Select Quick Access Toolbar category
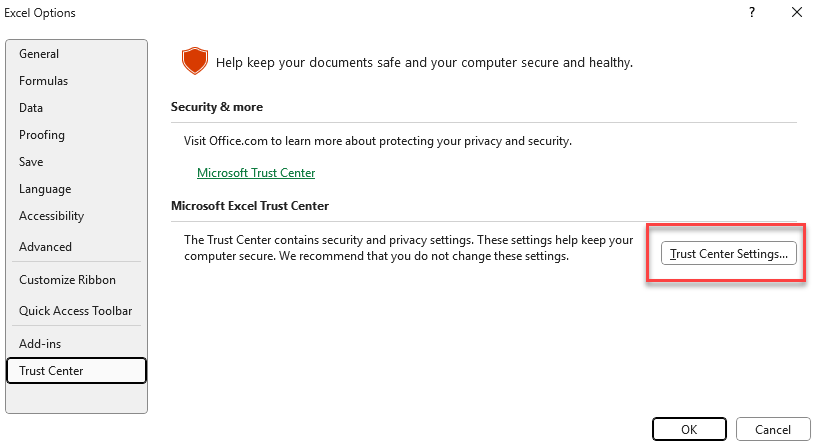The image size is (818, 445). 76,311
